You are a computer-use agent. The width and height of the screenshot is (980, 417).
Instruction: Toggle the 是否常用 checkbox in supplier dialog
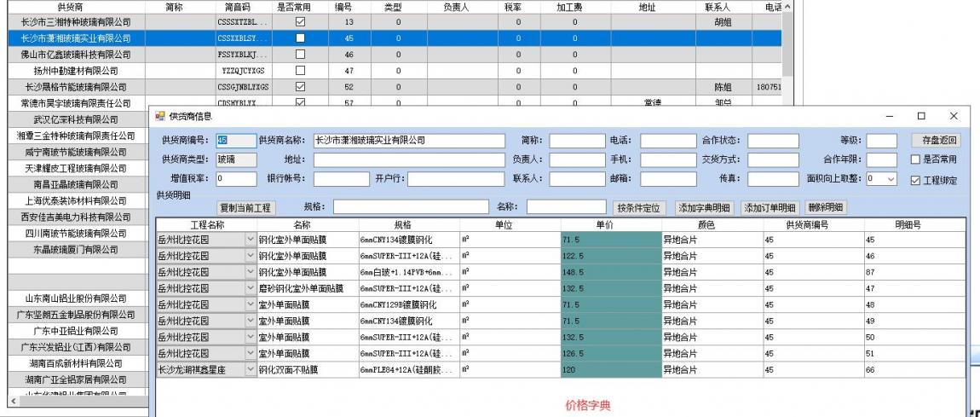[x=919, y=159]
